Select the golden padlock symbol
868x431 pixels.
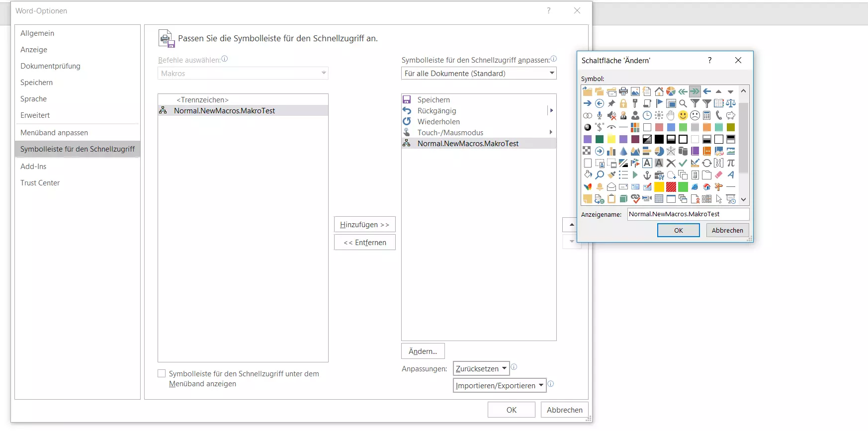(623, 103)
